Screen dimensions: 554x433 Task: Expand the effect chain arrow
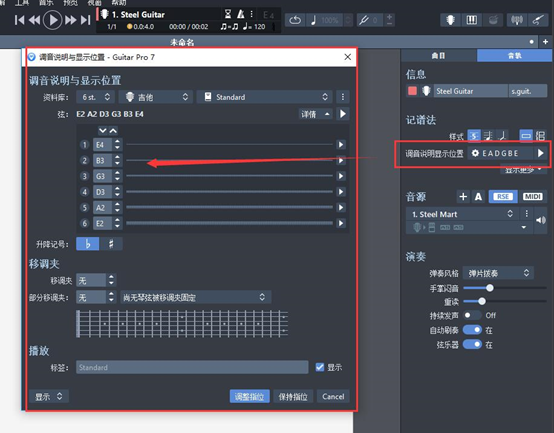[524, 227]
